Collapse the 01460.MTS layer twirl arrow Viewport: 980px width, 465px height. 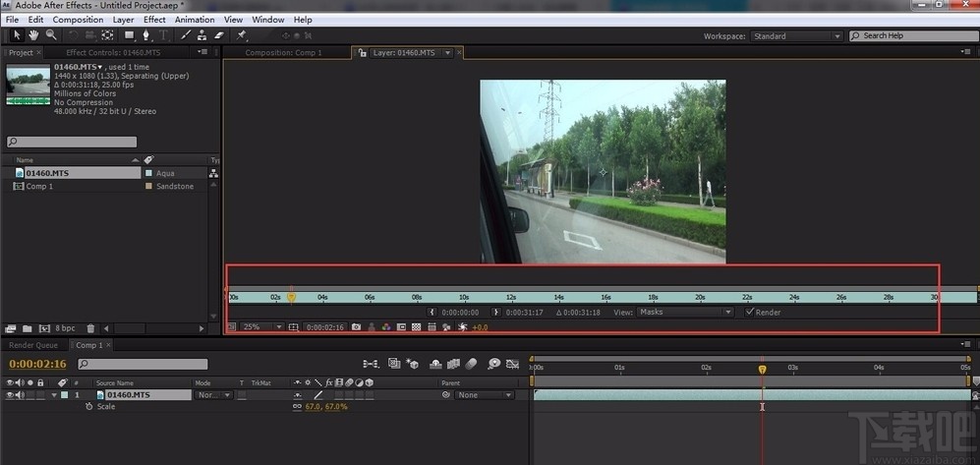(x=54, y=395)
